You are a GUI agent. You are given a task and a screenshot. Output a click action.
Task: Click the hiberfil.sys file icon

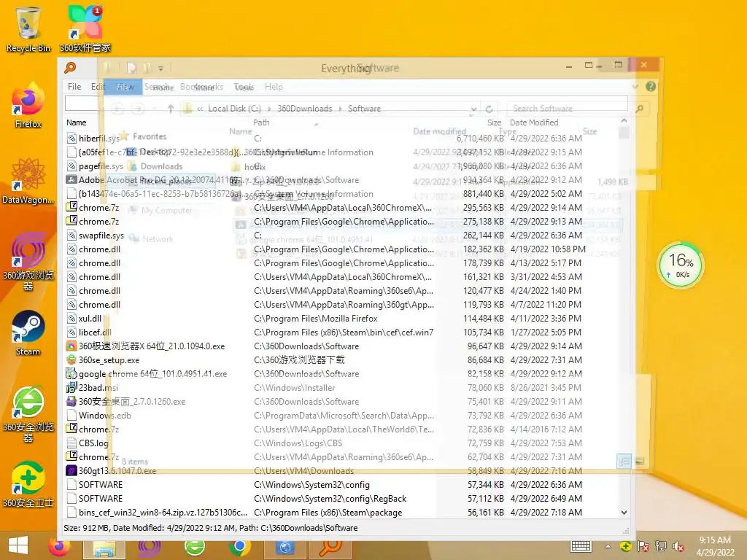[71, 138]
